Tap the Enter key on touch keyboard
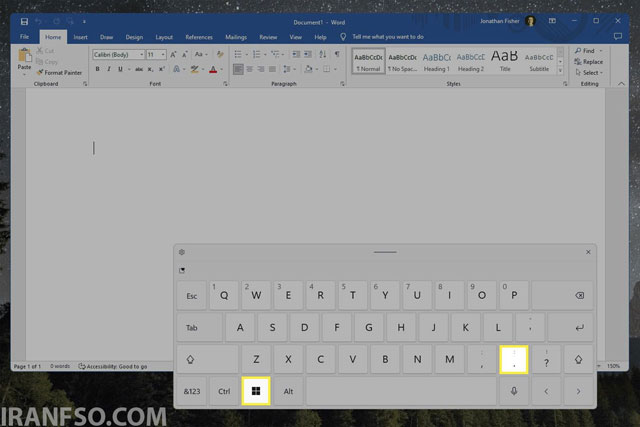This screenshot has width=640, height=427. (570, 327)
